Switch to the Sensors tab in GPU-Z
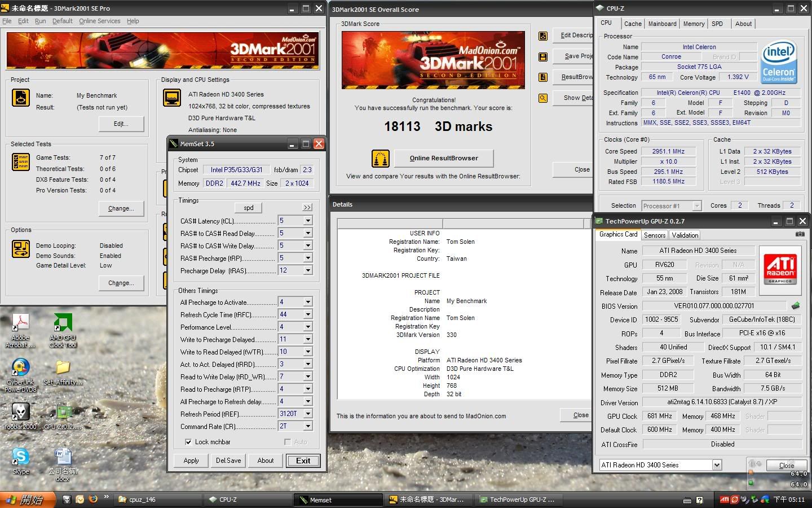The height and width of the screenshot is (508, 812). tap(655, 235)
